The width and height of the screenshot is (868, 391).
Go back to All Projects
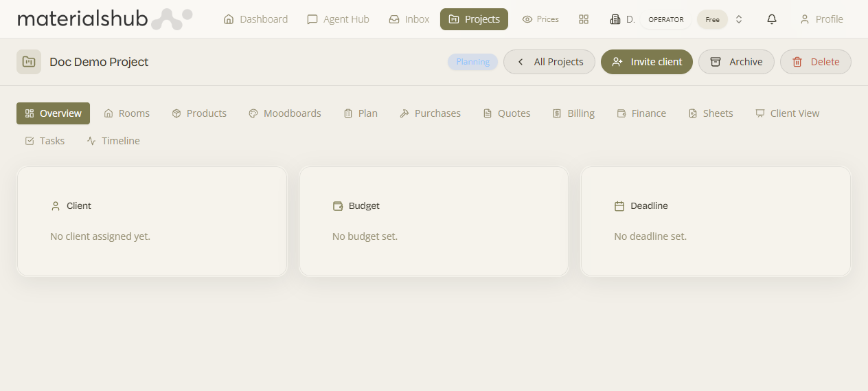click(549, 62)
